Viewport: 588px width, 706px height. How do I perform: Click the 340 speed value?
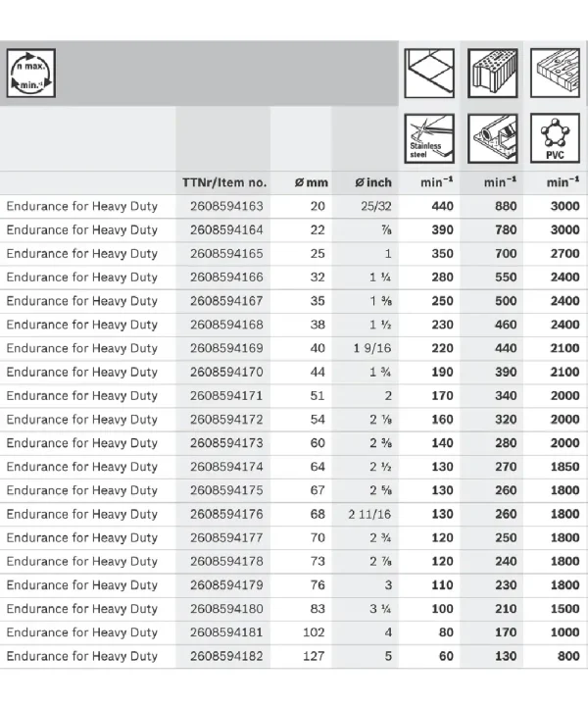pos(506,396)
